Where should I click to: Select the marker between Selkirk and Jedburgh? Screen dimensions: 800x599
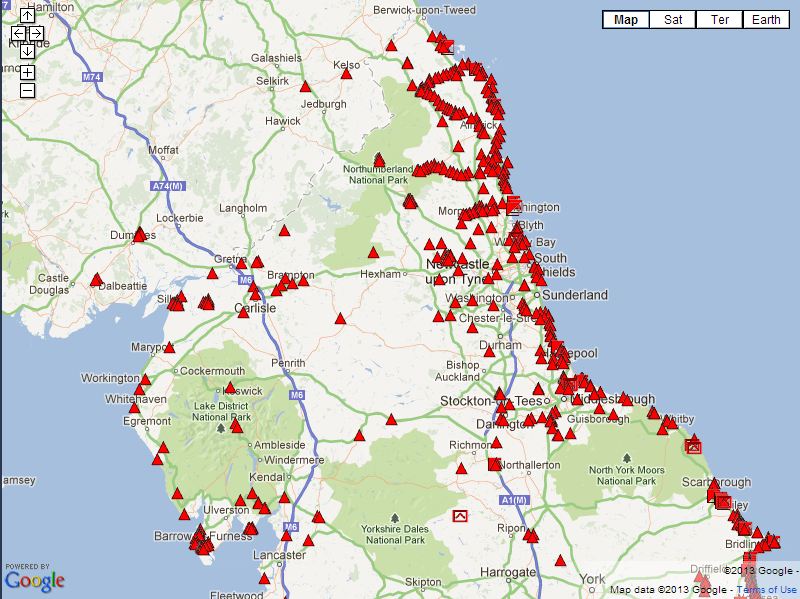point(305,86)
